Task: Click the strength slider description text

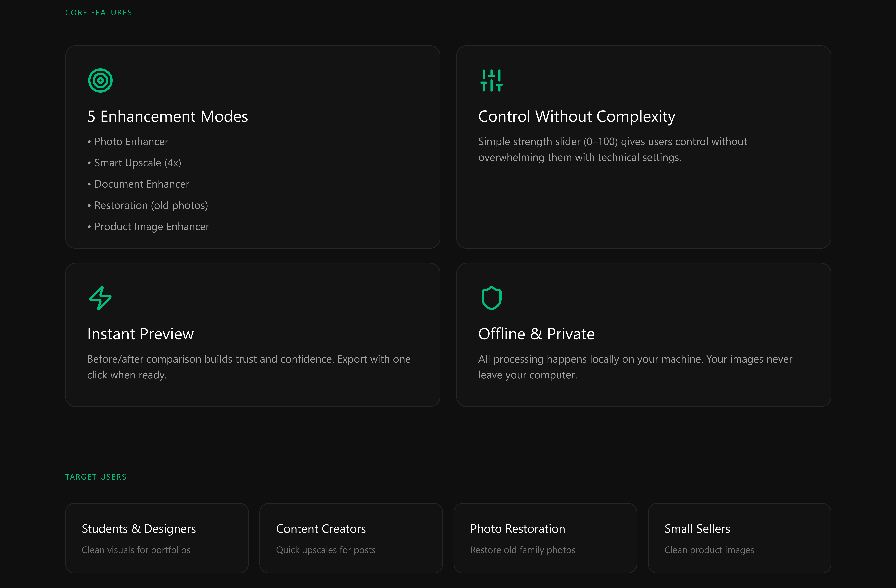Action: coord(612,149)
